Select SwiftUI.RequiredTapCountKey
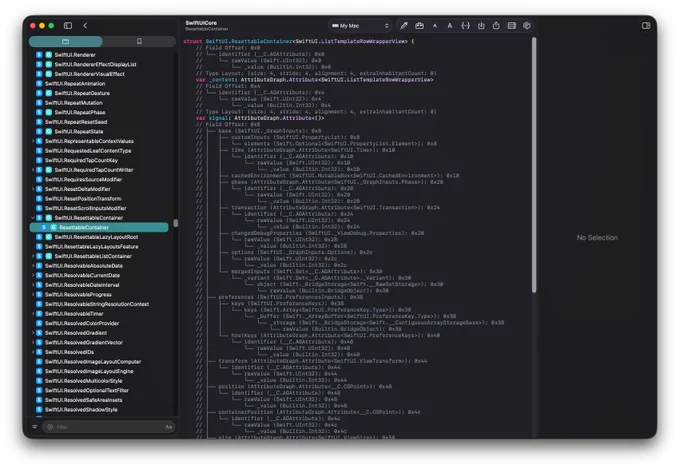680x469 pixels. pos(100,160)
